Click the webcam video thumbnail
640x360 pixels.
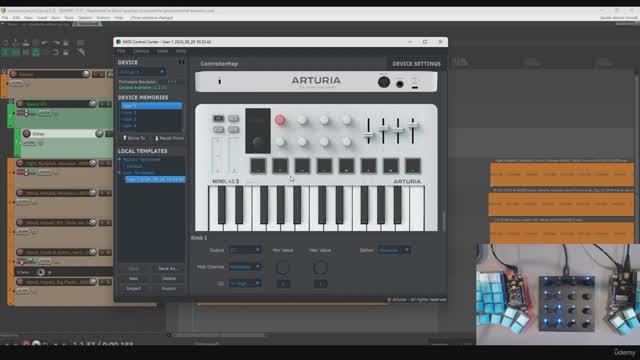[558, 294]
